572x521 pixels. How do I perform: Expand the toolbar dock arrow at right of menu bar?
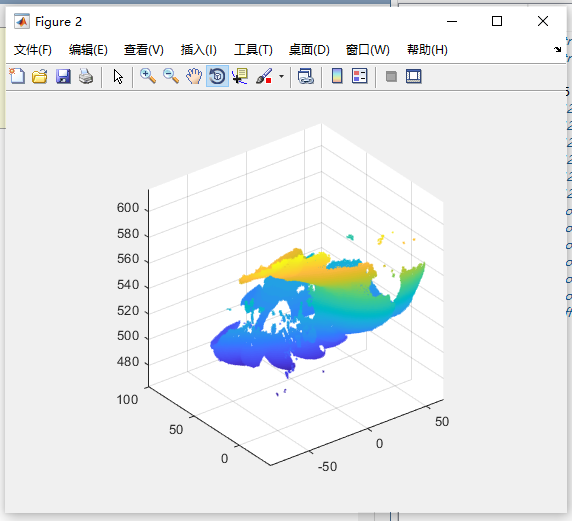(557, 49)
